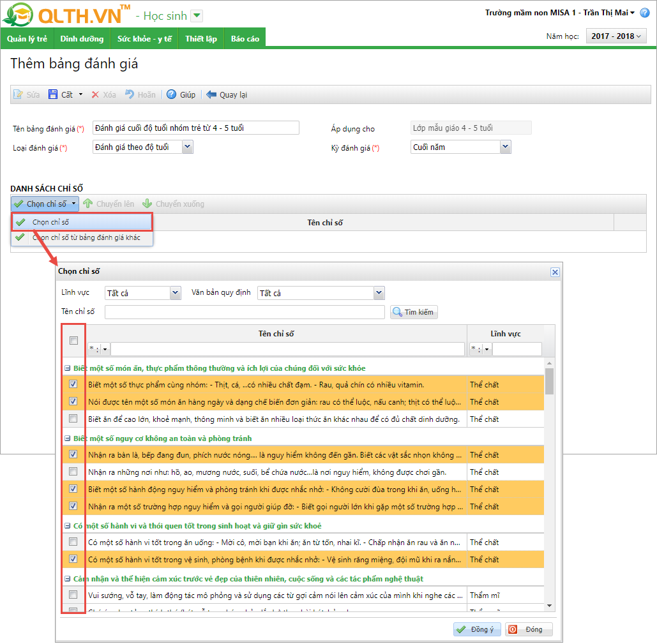Check 'Có một số hành vi tốt trong ăn uống'
The width and height of the screenshot is (657, 644).
pos(73,541)
